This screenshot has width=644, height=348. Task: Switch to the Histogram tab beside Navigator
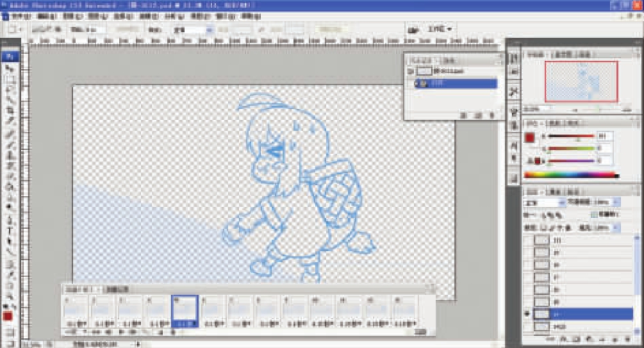[x=563, y=54]
